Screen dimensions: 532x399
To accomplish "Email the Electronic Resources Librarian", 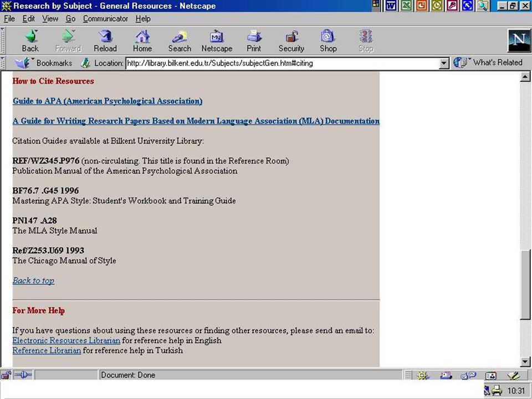I will pos(66,340).
